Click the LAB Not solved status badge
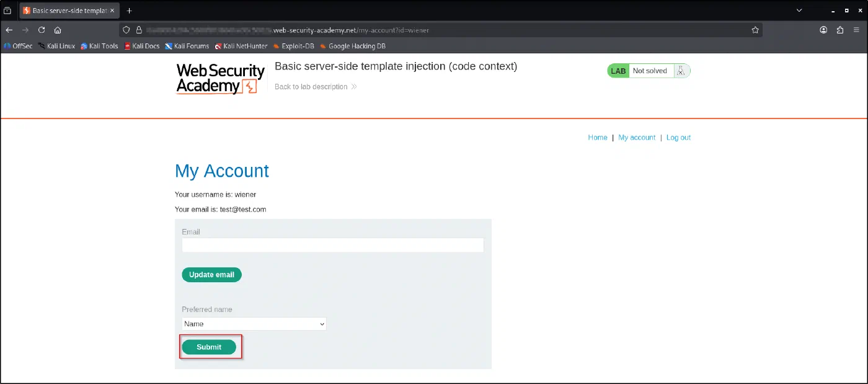Viewport: 868px width, 384px height. point(649,71)
